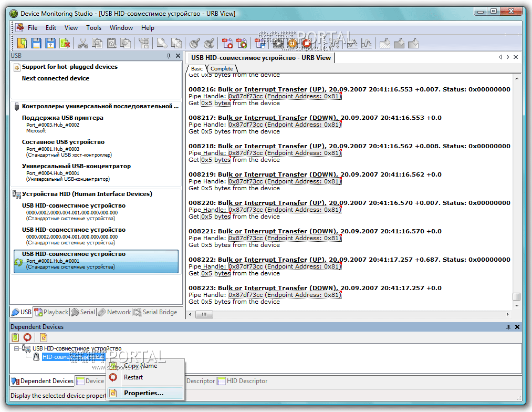Click the green Copy Name icon in the Dependent Devices toolbar
The image size is (532, 412).
coord(15,337)
